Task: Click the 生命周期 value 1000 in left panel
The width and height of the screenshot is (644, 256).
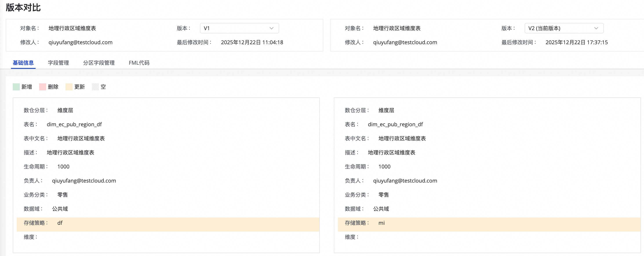Action: [x=63, y=167]
